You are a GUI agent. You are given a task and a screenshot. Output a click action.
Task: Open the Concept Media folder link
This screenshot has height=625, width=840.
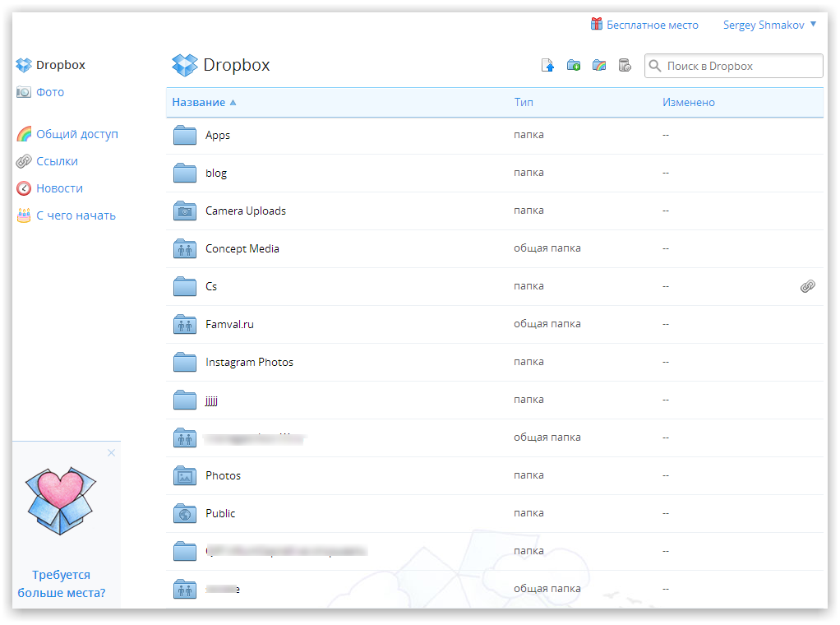point(242,248)
